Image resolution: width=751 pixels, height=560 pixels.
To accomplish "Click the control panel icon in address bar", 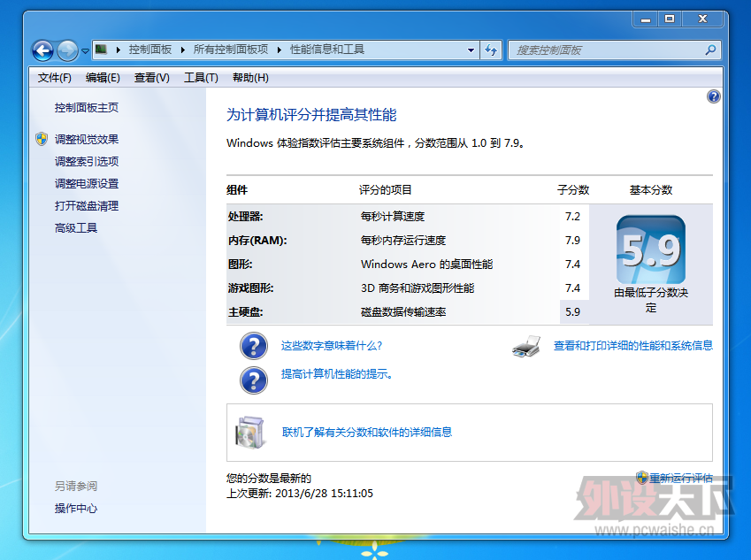I will coord(101,50).
